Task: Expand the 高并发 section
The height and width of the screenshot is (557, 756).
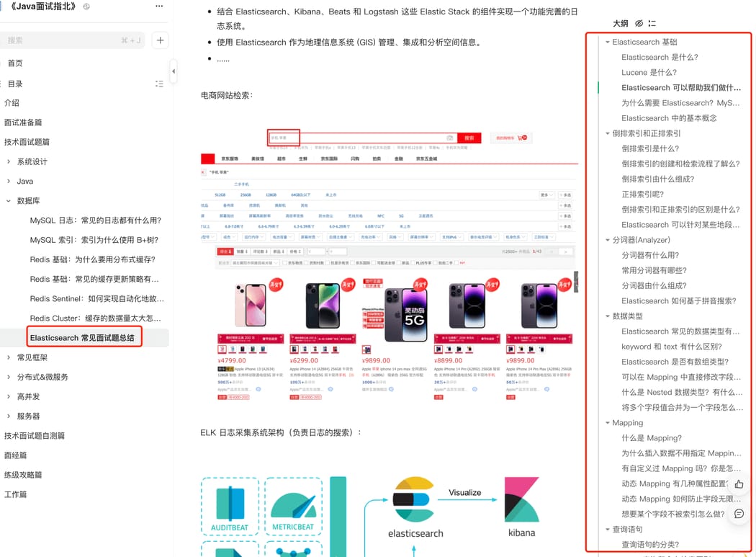Action: click(x=9, y=397)
